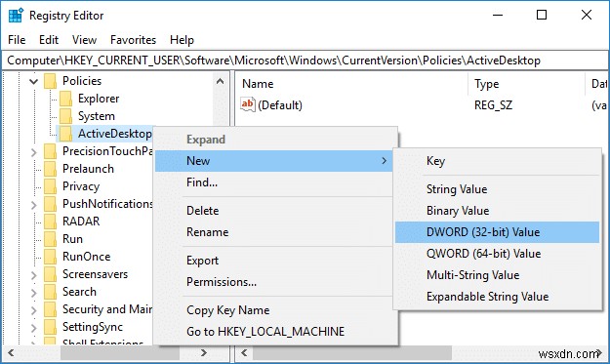This screenshot has width=610, height=364.
Task: Open the File menu
Action: (17, 40)
